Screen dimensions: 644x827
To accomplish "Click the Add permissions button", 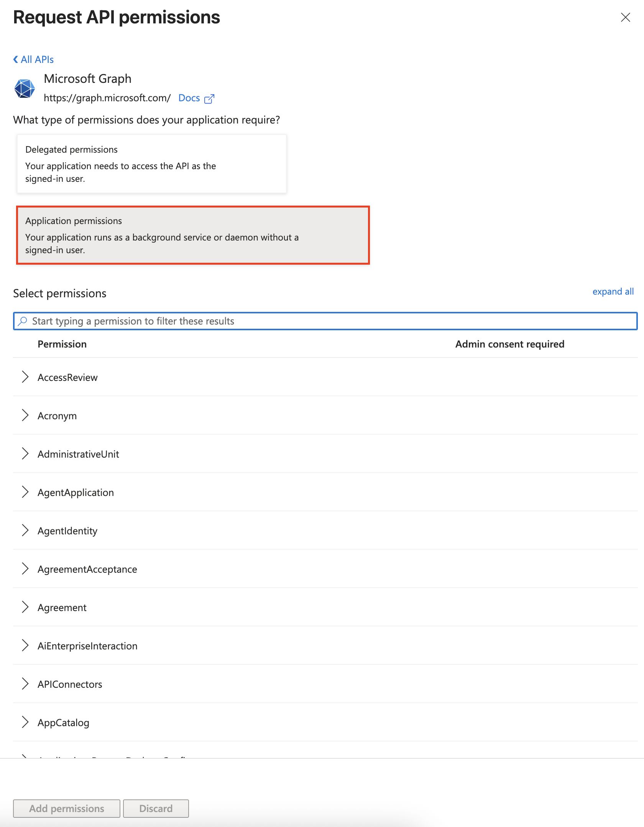I will click(66, 808).
